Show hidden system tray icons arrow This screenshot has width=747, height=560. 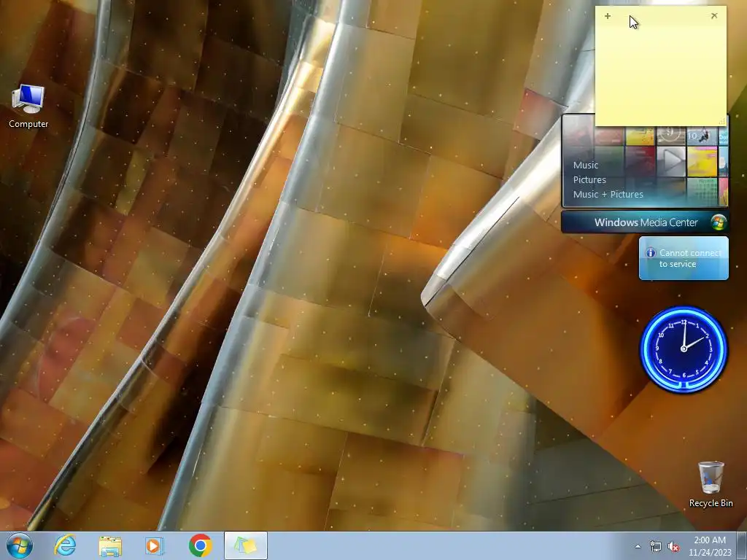(638, 546)
